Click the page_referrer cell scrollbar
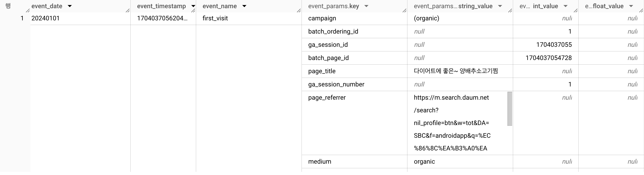Viewport: 644px width, 175px height. (510, 109)
